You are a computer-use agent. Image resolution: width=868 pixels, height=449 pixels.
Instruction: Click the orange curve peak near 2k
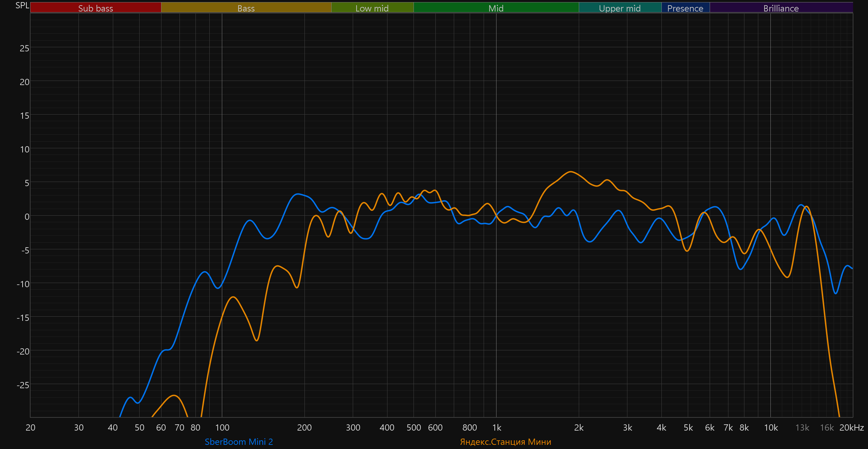(570, 172)
